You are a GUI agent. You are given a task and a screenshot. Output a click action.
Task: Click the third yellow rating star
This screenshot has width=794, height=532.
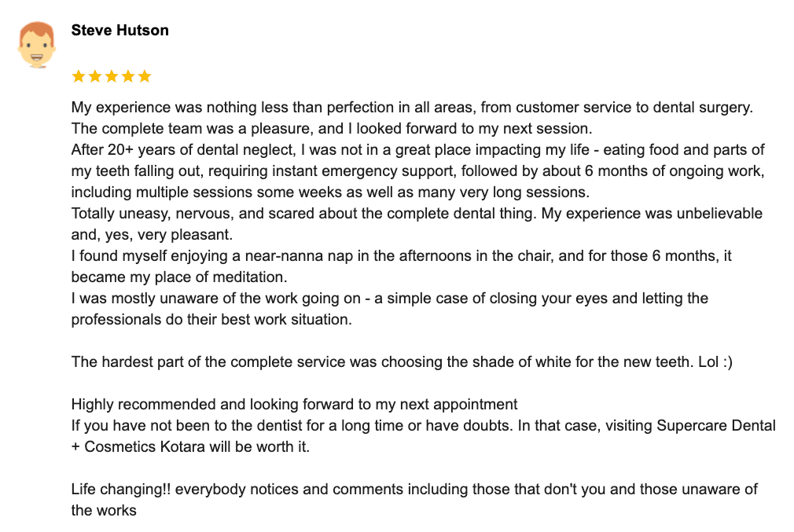coord(112,76)
